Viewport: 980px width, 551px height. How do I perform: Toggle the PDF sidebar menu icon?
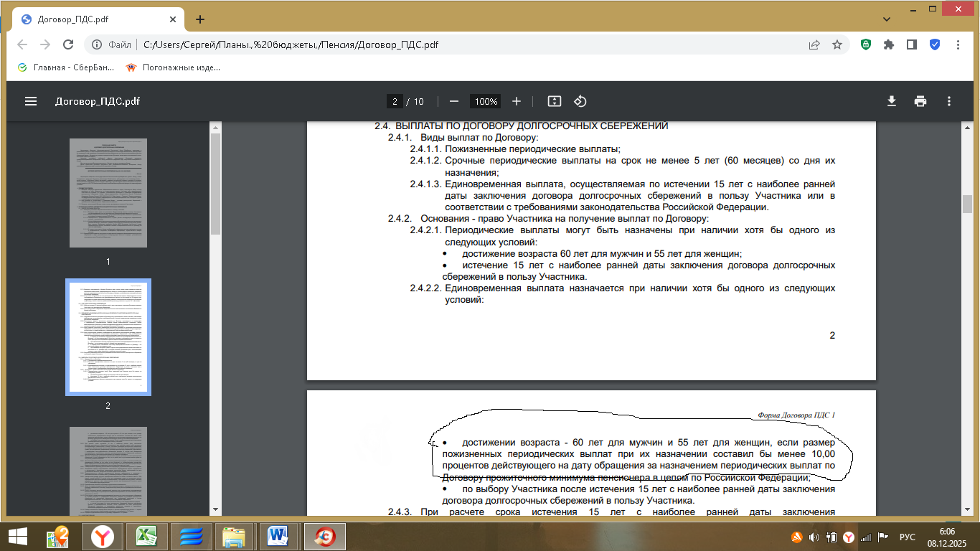(31, 101)
